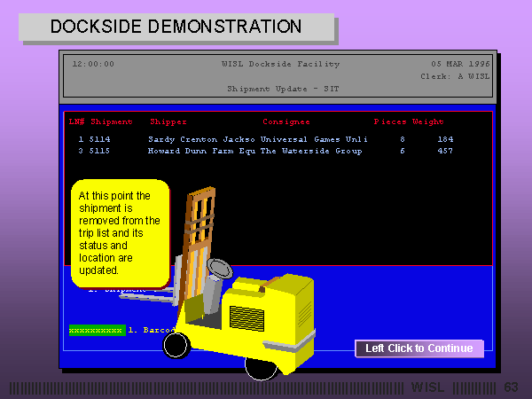Image resolution: width=532 pixels, height=399 pixels.
Task: Click the Left Click to Continue button
Action: [x=419, y=348]
